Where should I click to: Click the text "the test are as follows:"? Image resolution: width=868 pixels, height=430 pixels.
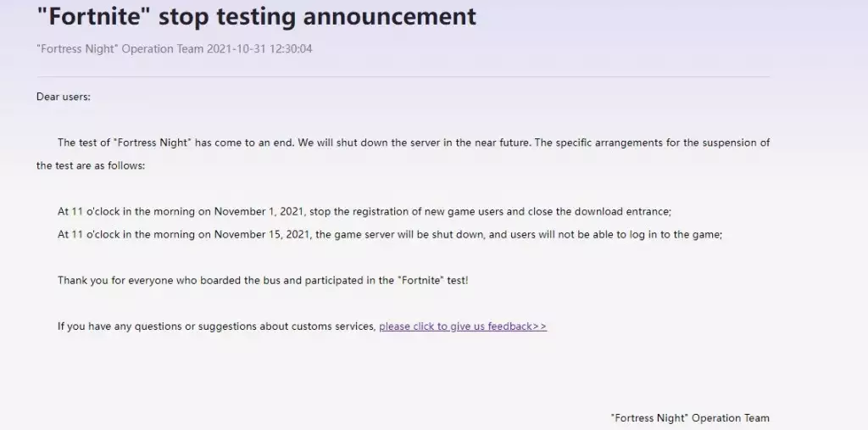click(x=91, y=165)
